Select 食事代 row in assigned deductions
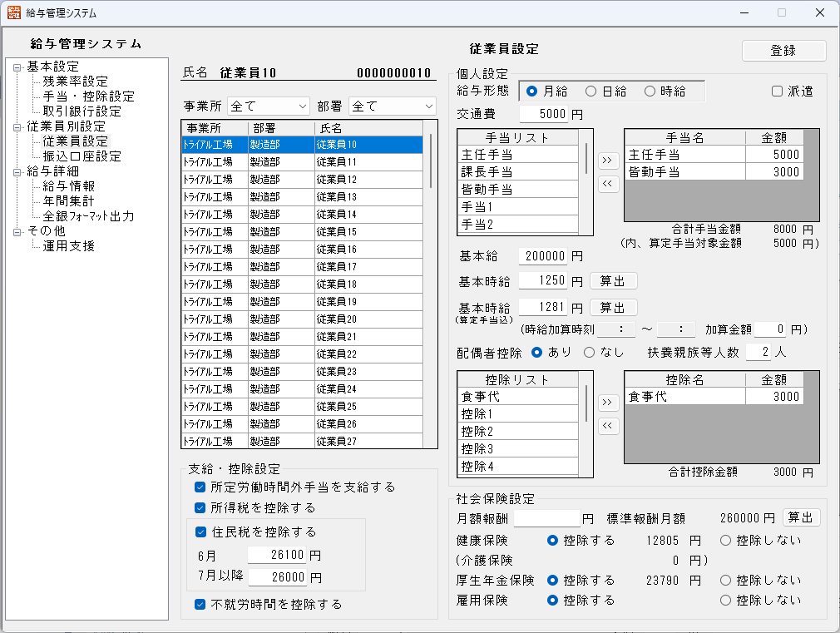The width and height of the screenshot is (840, 633). (714, 397)
